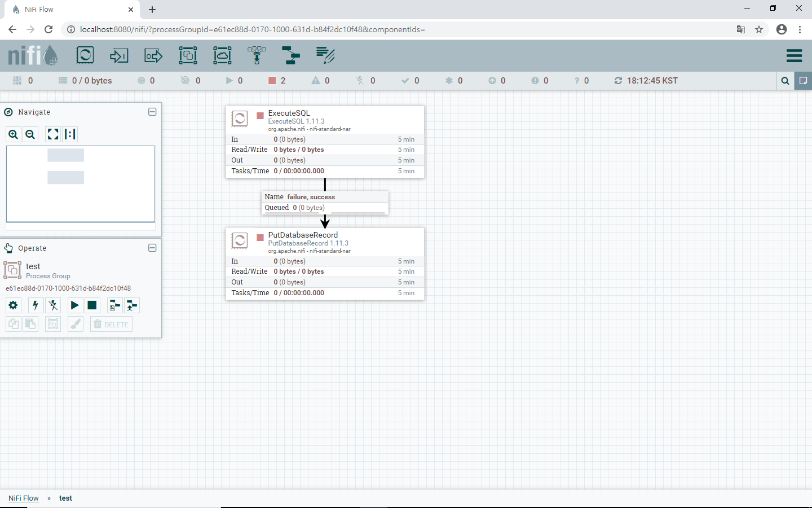Viewport: 812px width, 508px height.
Task: Select the Funnel toolbar icon
Action: [257, 55]
